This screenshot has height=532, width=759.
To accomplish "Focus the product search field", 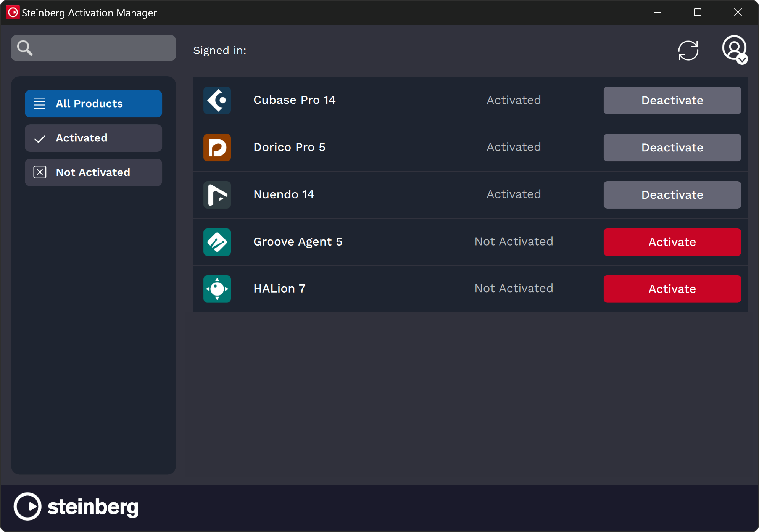I will 93,48.
